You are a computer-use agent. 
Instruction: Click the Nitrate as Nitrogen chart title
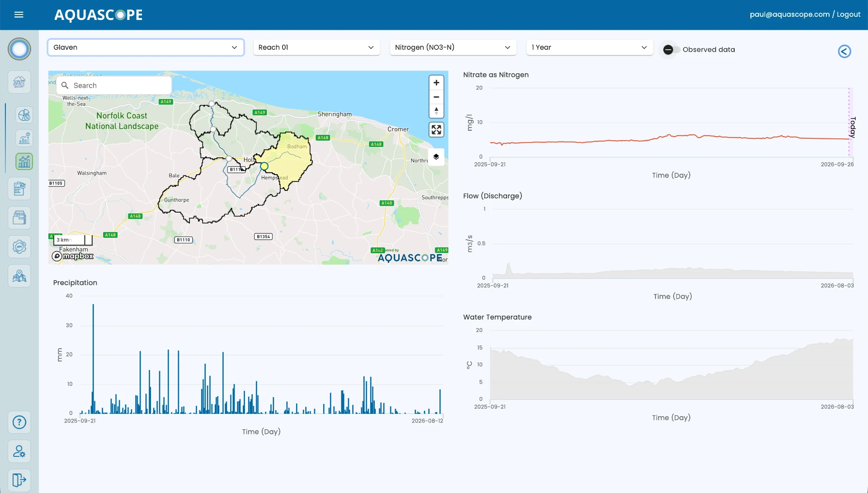(x=495, y=75)
